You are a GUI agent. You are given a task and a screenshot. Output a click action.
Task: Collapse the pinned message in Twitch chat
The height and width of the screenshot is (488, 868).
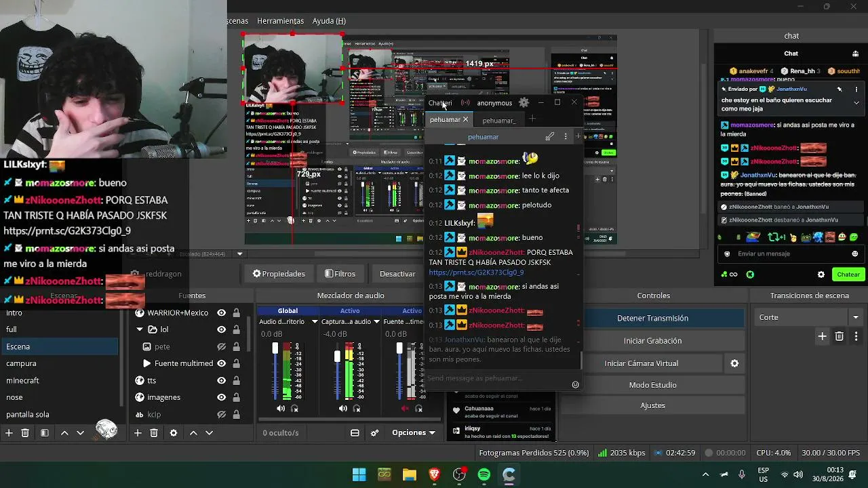pos(856,102)
